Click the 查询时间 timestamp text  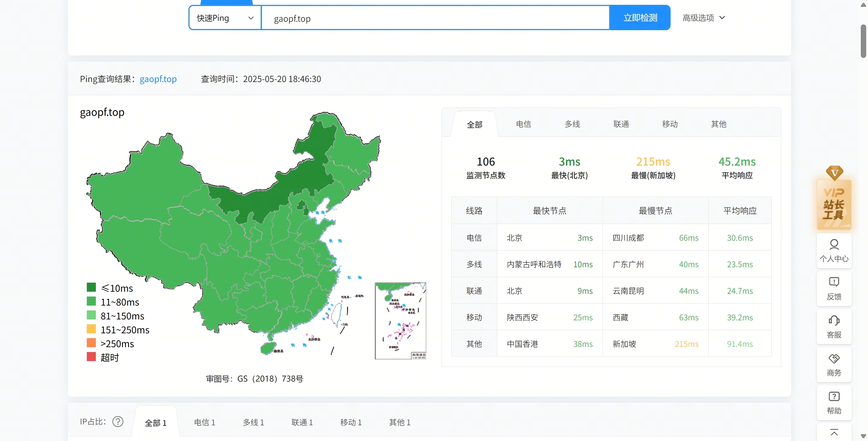pos(261,79)
